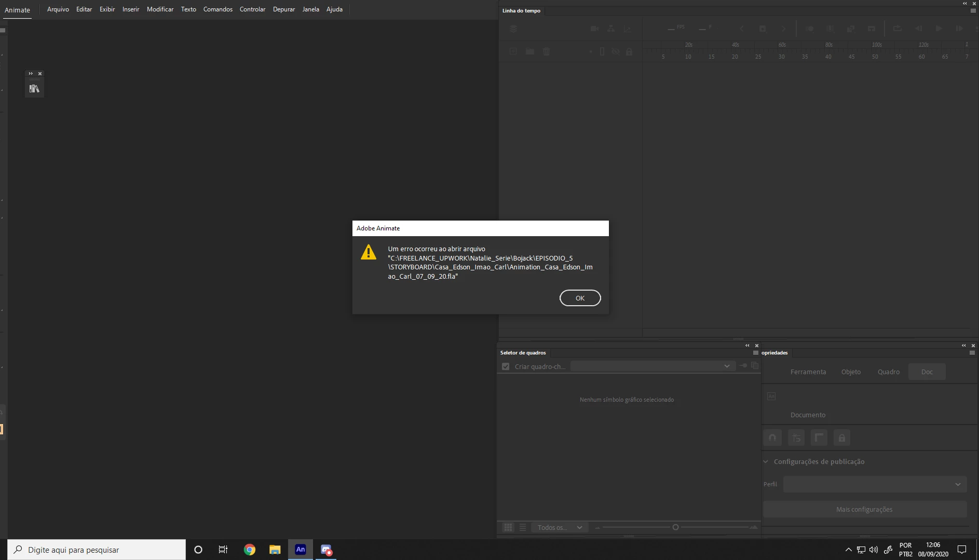
Task: Click the layers view icon in timeline
Action: (x=513, y=29)
